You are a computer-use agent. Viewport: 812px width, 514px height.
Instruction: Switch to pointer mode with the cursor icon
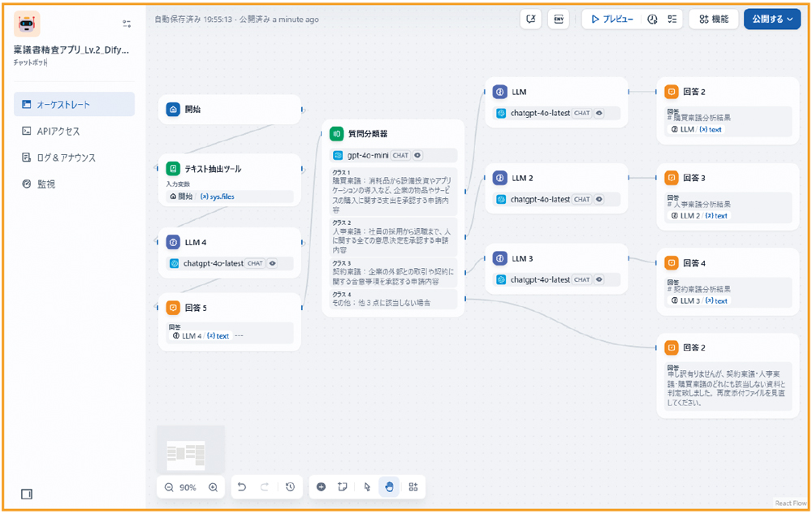tap(366, 486)
